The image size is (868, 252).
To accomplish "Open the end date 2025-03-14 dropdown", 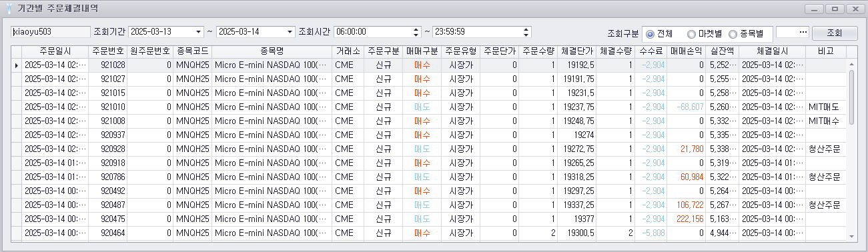I will [x=290, y=32].
